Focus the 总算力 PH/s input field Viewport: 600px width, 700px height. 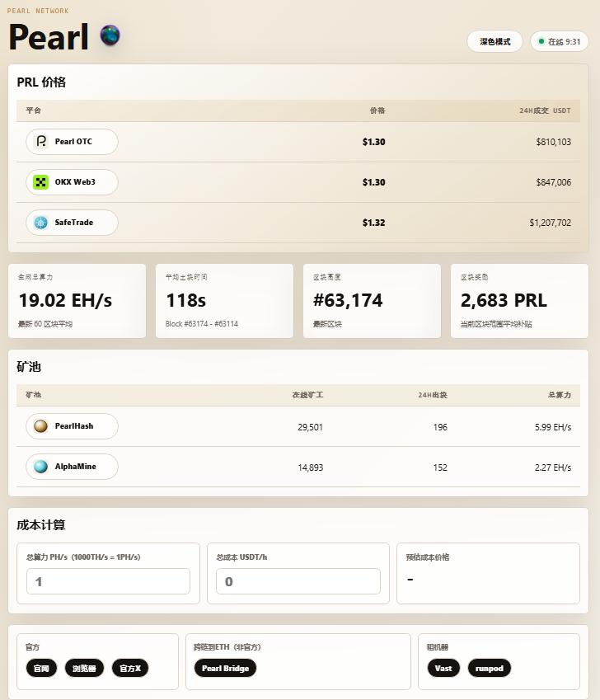[x=109, y=581]
